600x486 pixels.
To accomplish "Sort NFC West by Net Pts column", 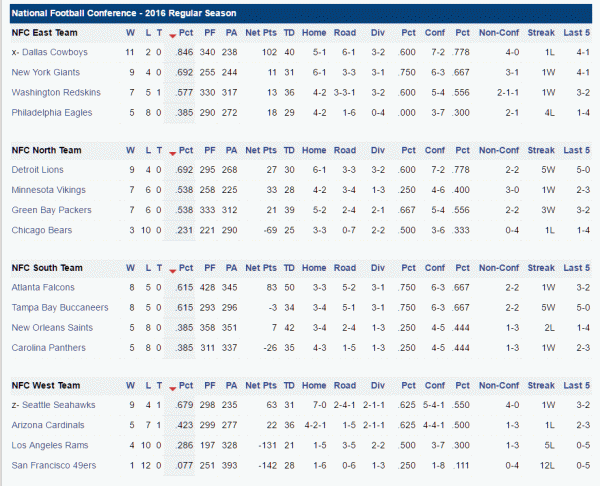I will pos(261,385).
